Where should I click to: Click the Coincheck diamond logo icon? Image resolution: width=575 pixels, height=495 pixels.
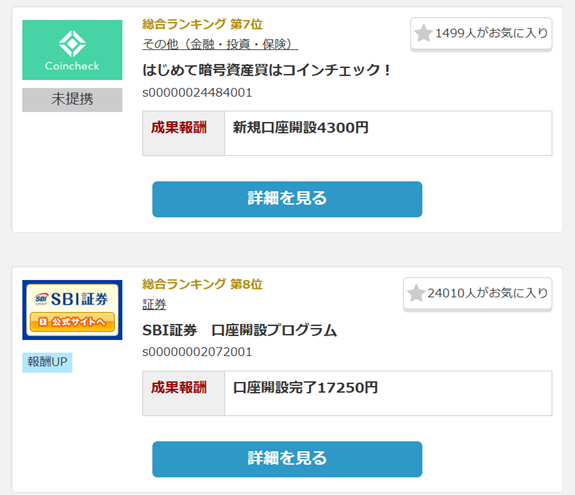click(x=72, y=44)
